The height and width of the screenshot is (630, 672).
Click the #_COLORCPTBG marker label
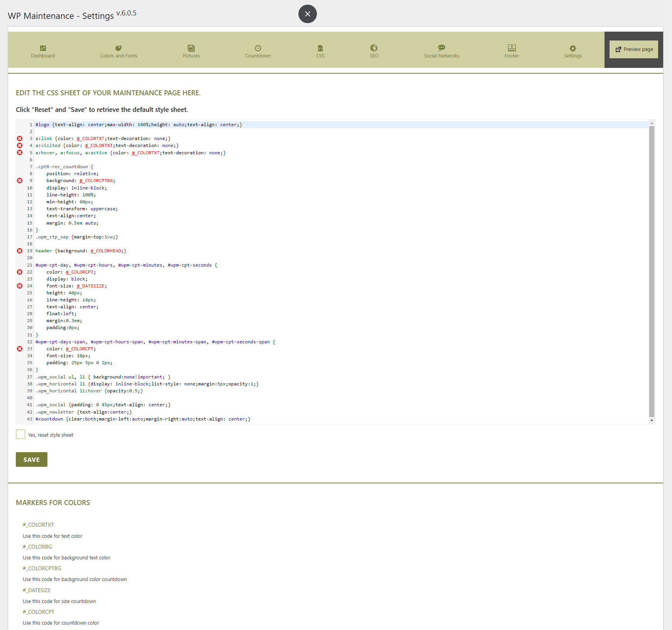42,568
